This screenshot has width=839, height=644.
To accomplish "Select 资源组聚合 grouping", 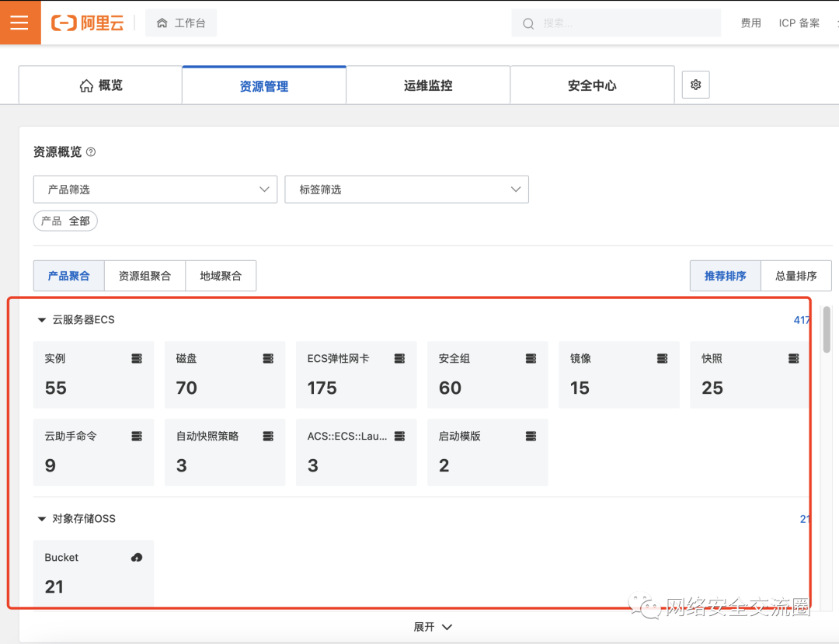I will (145, 276).
